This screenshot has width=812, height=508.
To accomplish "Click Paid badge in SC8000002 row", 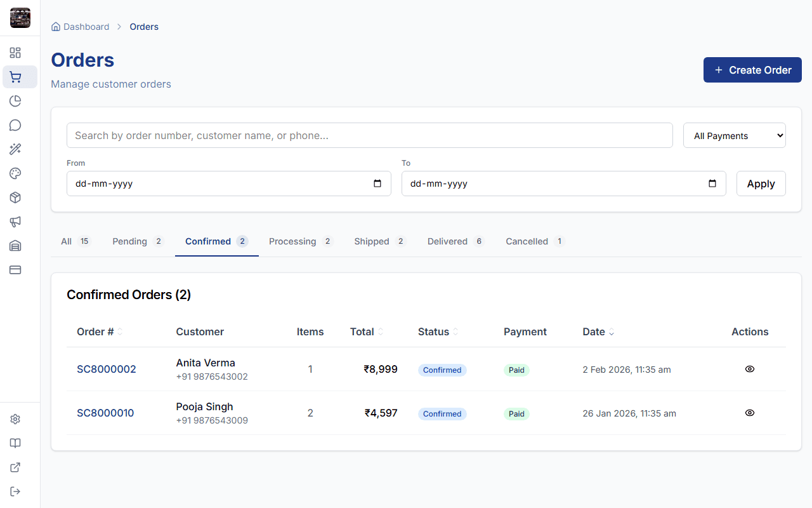I will 516,370.
